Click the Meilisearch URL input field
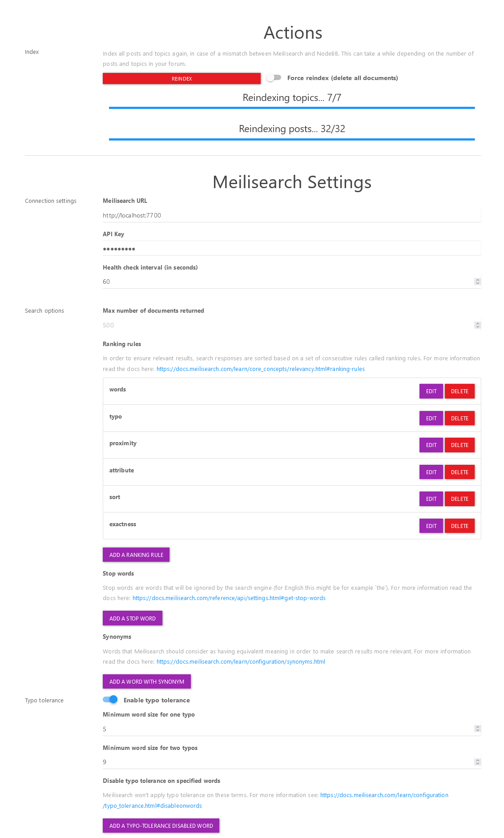 (x=292, y=215)
